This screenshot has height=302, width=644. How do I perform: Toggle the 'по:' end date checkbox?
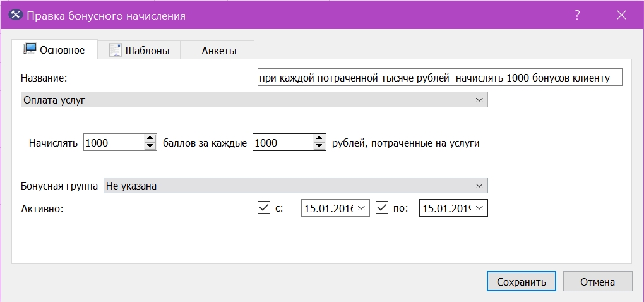382,207
